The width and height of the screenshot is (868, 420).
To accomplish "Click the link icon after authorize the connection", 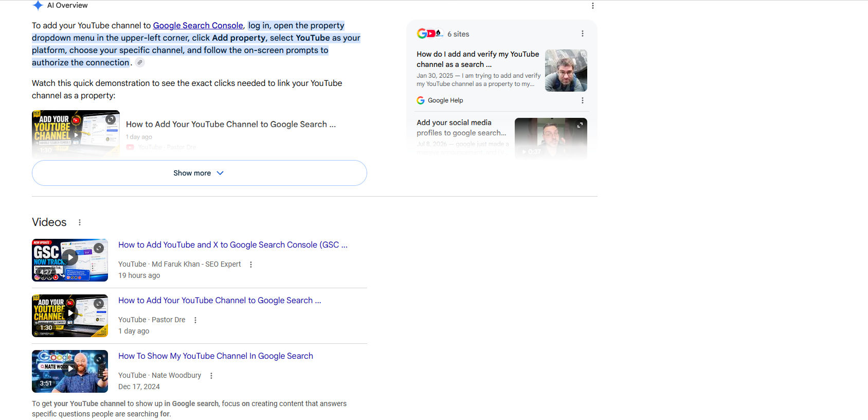I will click(140, 62).
